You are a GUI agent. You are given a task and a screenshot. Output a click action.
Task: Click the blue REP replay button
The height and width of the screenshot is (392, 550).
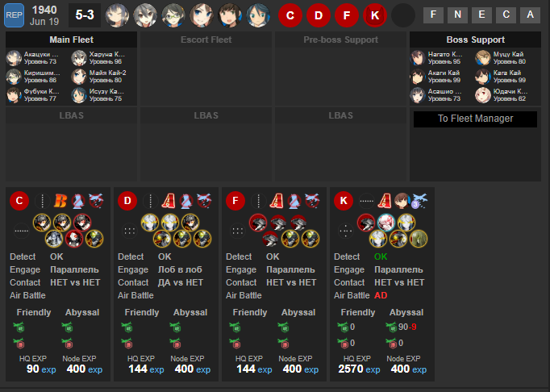pos(14,15)
